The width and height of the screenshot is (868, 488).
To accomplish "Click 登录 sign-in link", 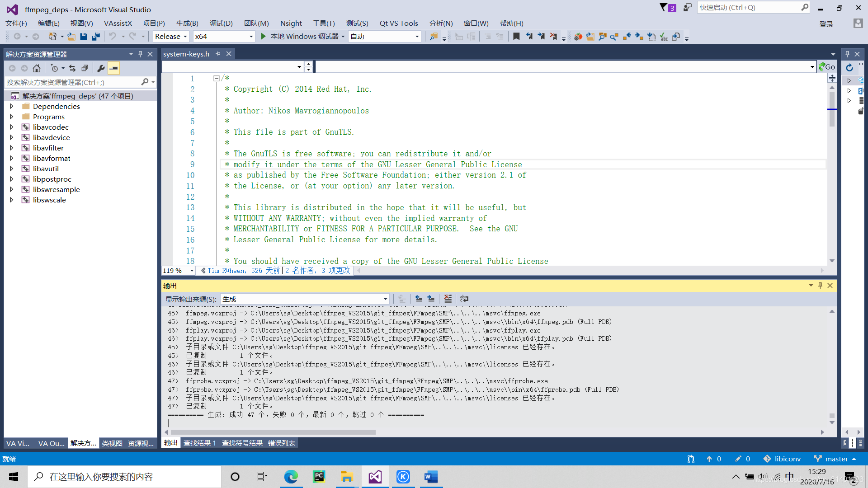I will pos(826,24).
